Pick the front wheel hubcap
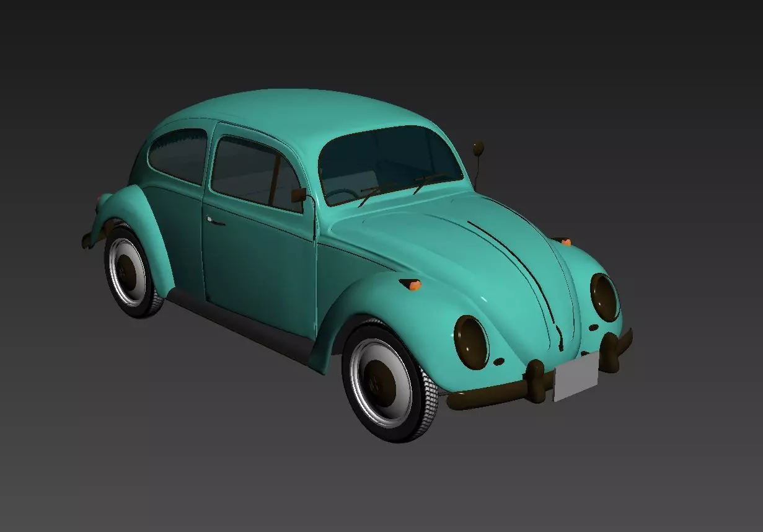The height and width of the screenshot is (532, 763). tap(380, 383)
